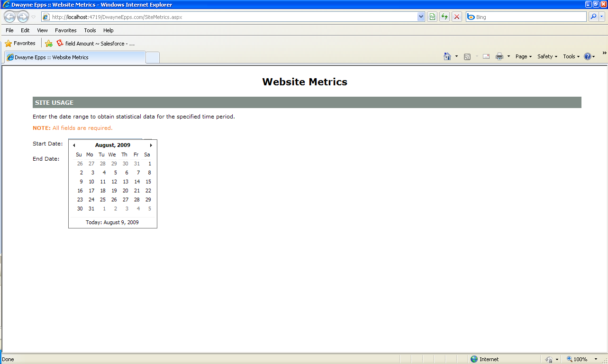608x364 pixels.
Task: Open the Edit menu
Action: [25, 30]
